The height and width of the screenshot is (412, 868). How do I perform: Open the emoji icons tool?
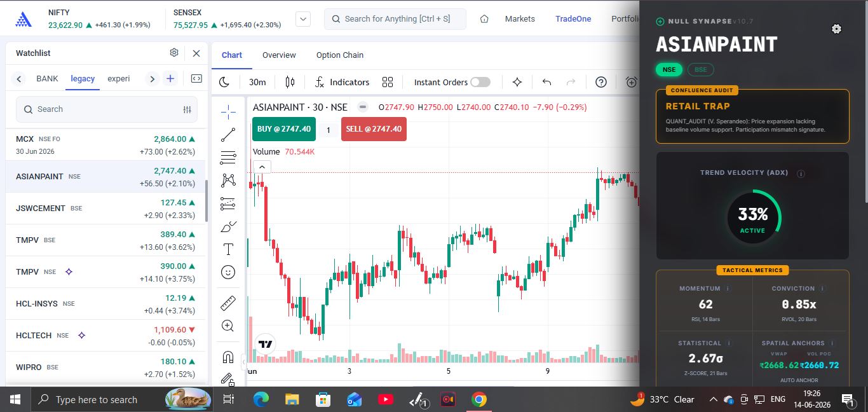228,272
